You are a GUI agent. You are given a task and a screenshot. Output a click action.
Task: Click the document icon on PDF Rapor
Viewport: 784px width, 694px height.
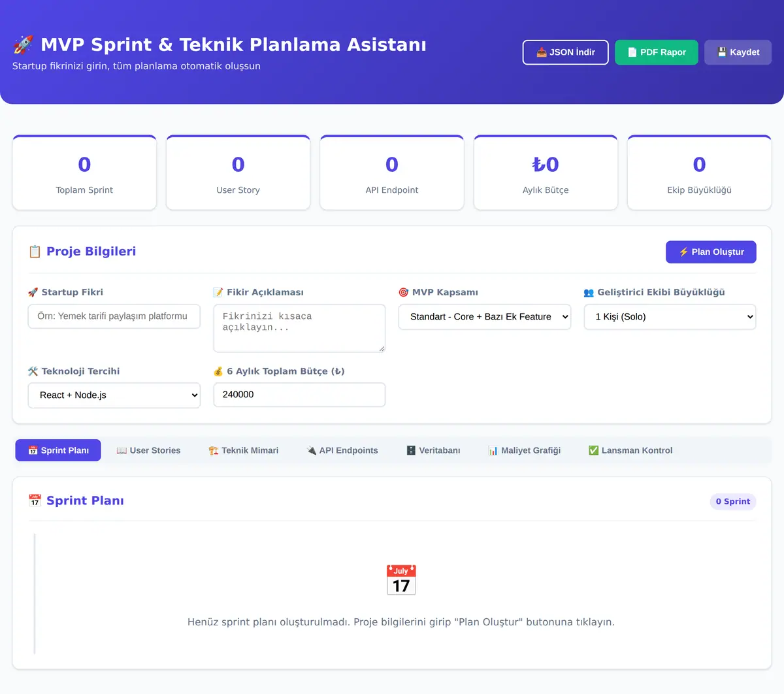(632, 52)
